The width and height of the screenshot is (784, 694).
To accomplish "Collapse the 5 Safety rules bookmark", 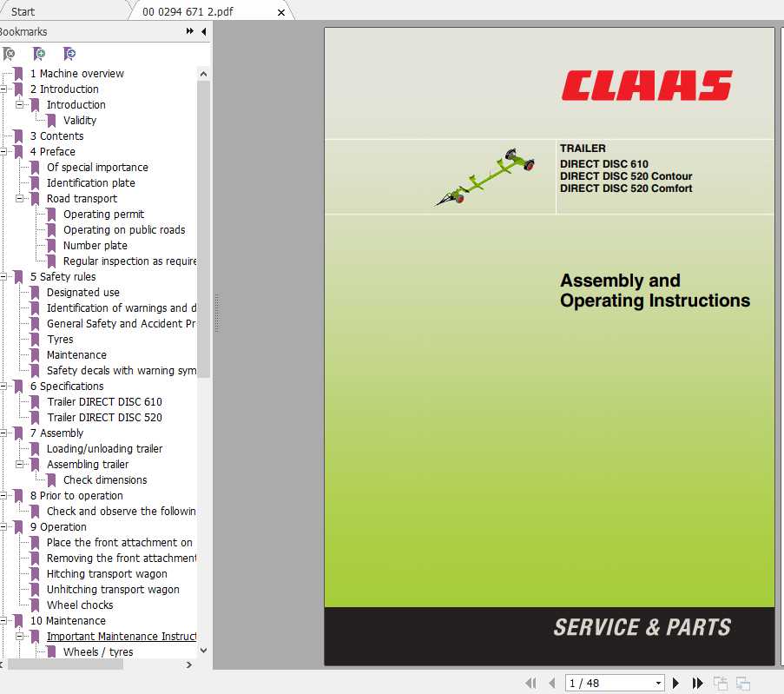I will point(3,277).
